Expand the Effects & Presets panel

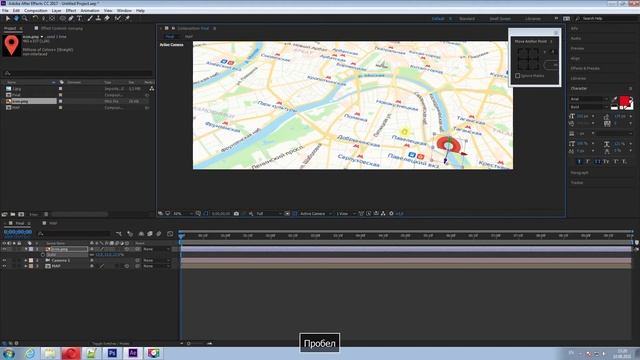(x=585, y=68)
